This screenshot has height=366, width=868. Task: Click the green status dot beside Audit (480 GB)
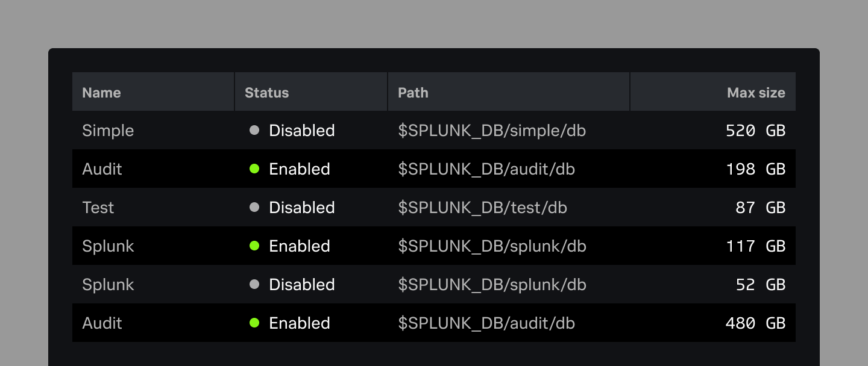pyautogui.click(x=254, y=323)
